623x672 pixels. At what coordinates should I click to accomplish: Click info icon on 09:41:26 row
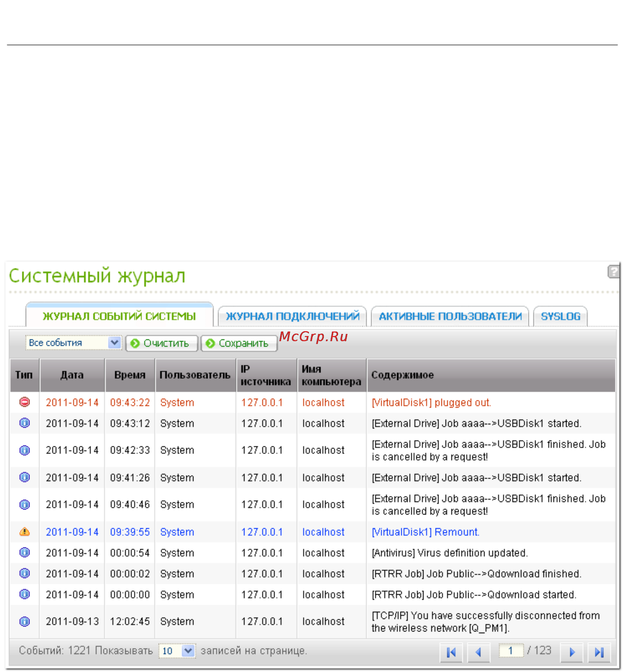click(25, 477)
